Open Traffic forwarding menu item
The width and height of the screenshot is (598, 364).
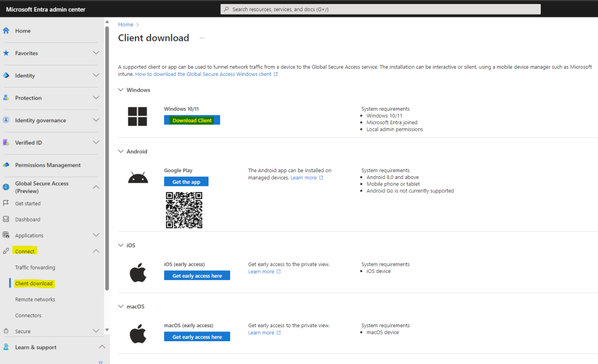click(35, 267)
